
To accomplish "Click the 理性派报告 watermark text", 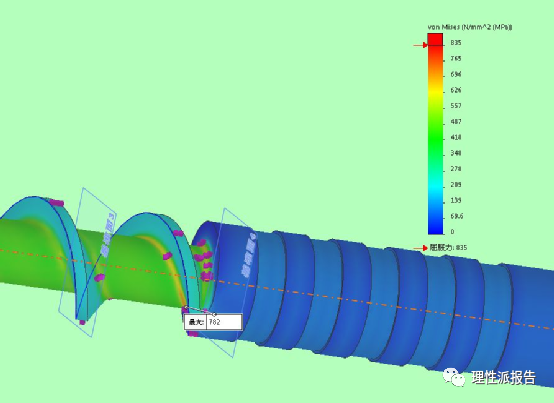I will coord(503,378).
